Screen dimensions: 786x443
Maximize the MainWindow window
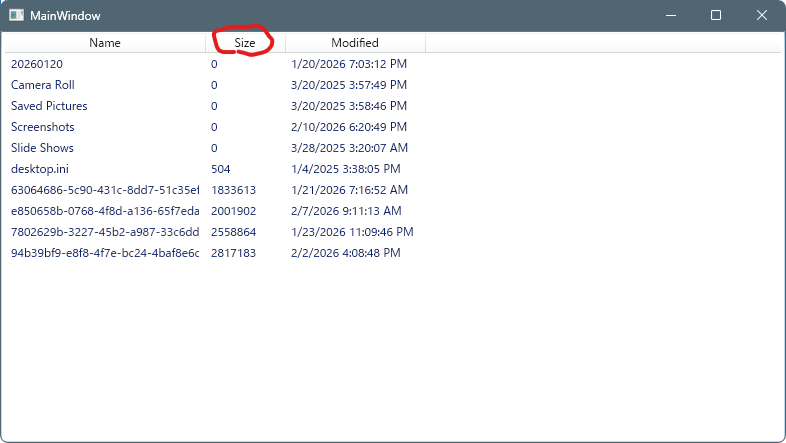tap(716, 16)
